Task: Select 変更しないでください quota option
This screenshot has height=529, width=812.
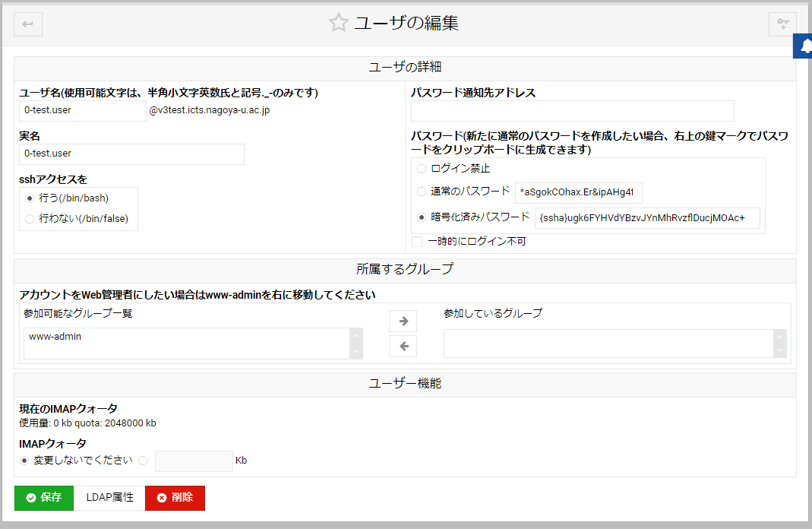Action: tap(27, 461)
